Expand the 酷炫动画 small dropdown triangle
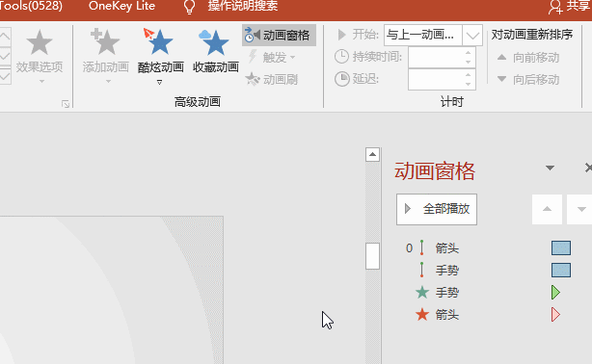The height and width of the screenshot is (364, 592). click(x=159, y=82)
